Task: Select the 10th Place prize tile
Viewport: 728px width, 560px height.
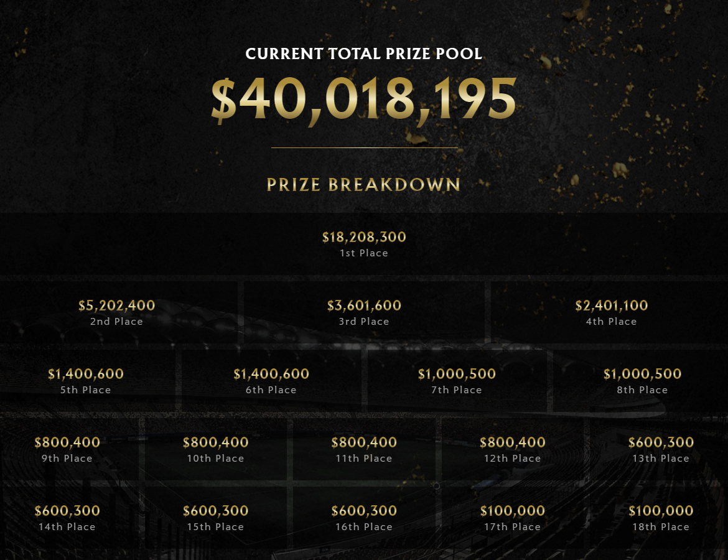Action: tap(216, 449)
